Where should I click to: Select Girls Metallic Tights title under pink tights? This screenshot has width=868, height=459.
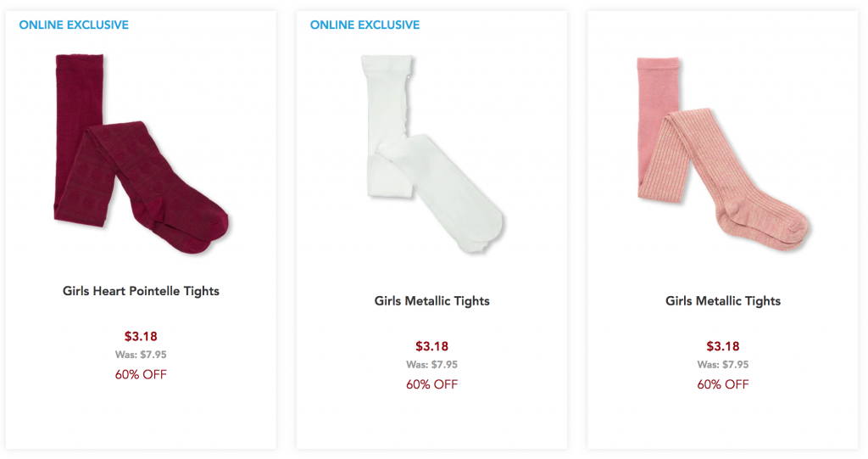pyautogui.click(x=723, y=301)
